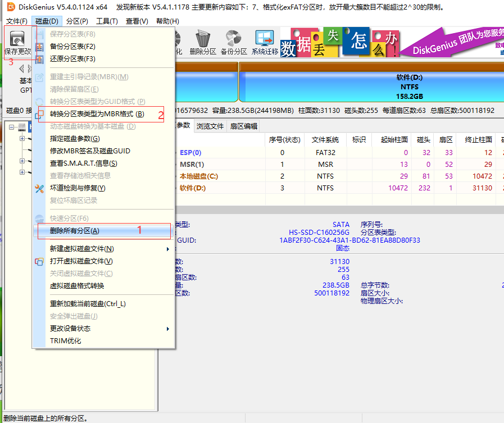504x423 pixels.
Task: Click the icon beside 备份分区表(F2)
Action: click(x=39, y=47)
